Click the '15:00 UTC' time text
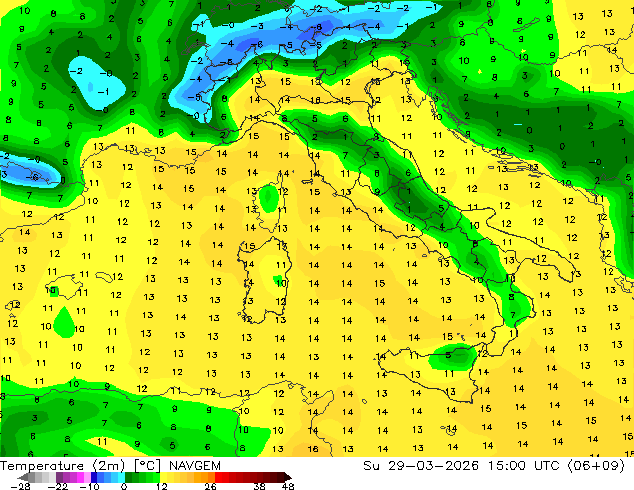The width and height of the screenshot is (634, 490). point(523,466)
